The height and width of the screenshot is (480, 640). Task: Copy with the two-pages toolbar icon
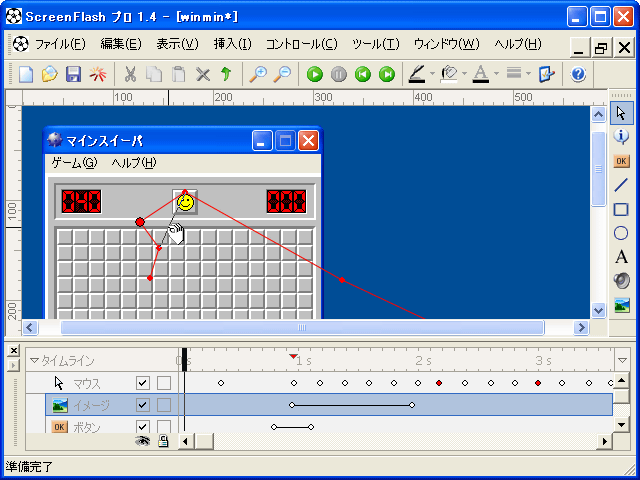pyautogui.click(x=154, y=74)
